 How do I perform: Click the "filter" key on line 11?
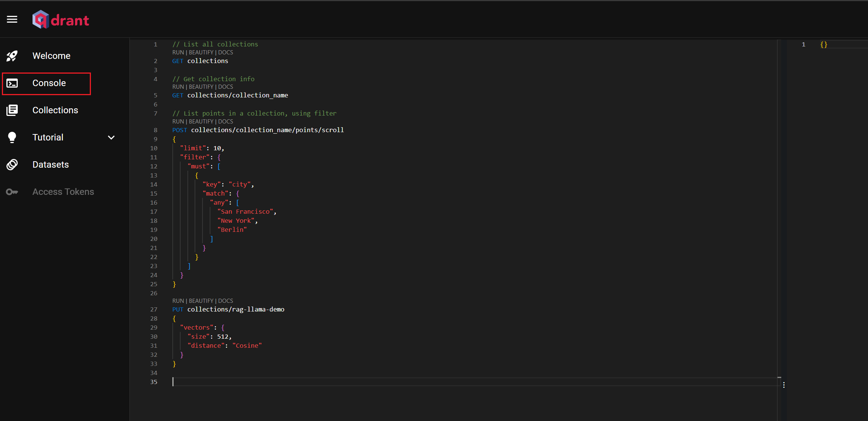[195, 157]
